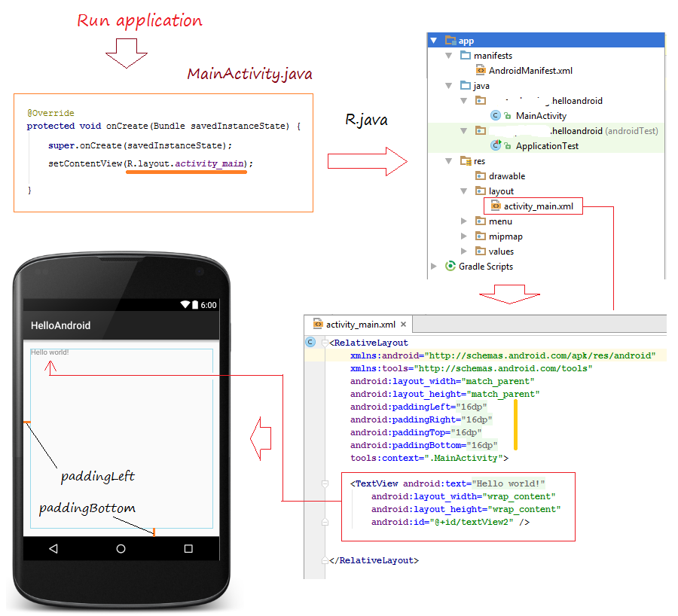
Task: Click R.layout.activity_main reference in code
Action: pos(188,163)
